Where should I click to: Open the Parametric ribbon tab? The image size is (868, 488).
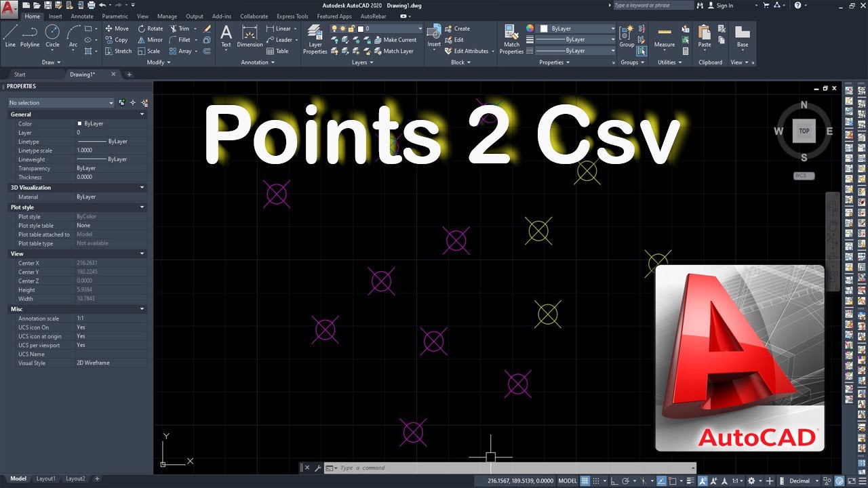[x=115, y=16]
